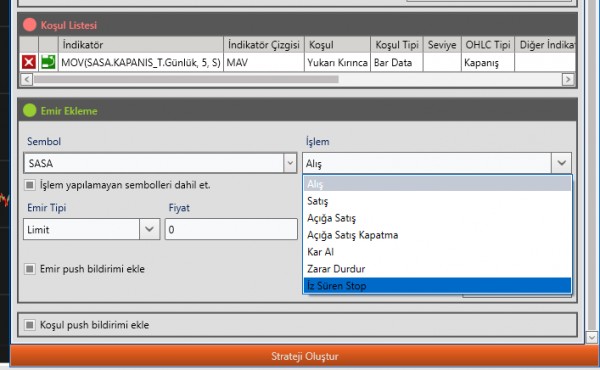Viewport: 600px width, 370px height.
Task: Choose 'Açığa Satış' option
Action: click(x=437, y=218)
